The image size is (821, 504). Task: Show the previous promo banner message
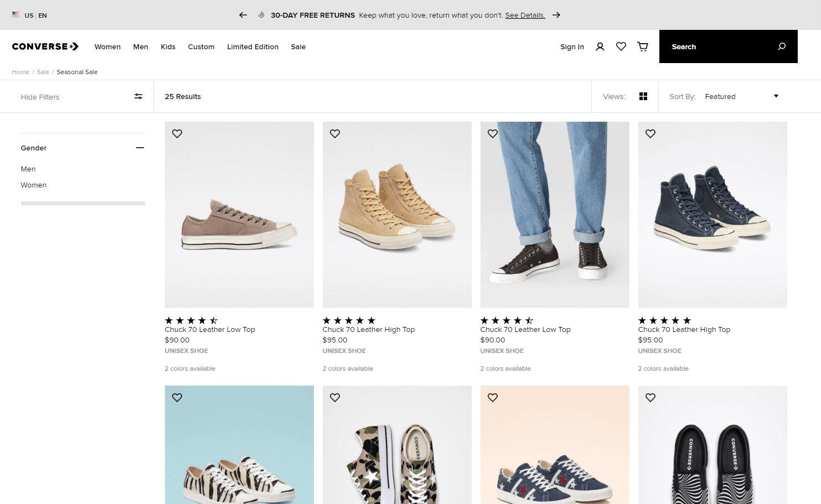(243, 15)
